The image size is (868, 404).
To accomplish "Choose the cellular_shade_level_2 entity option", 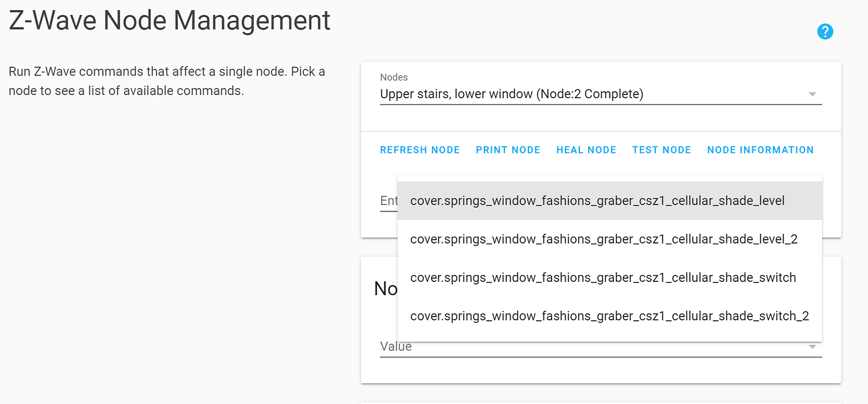I will [x=603, y=239].
